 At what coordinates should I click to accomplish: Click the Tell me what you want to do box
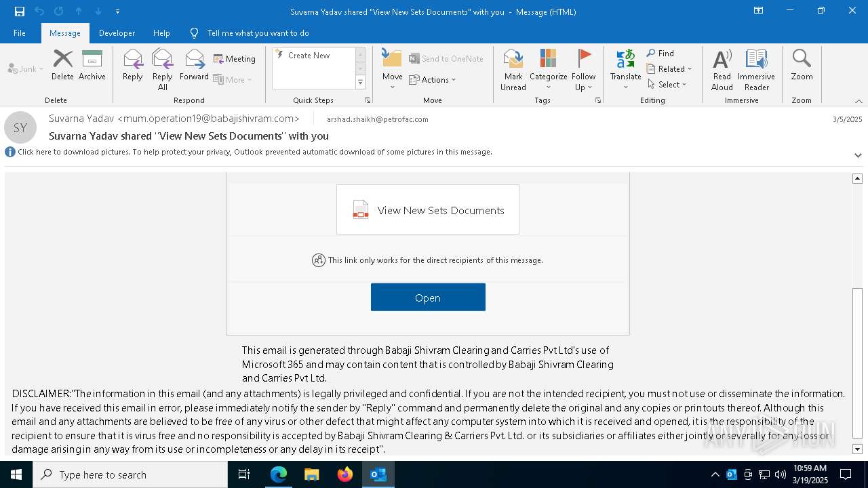pos(258,33)
